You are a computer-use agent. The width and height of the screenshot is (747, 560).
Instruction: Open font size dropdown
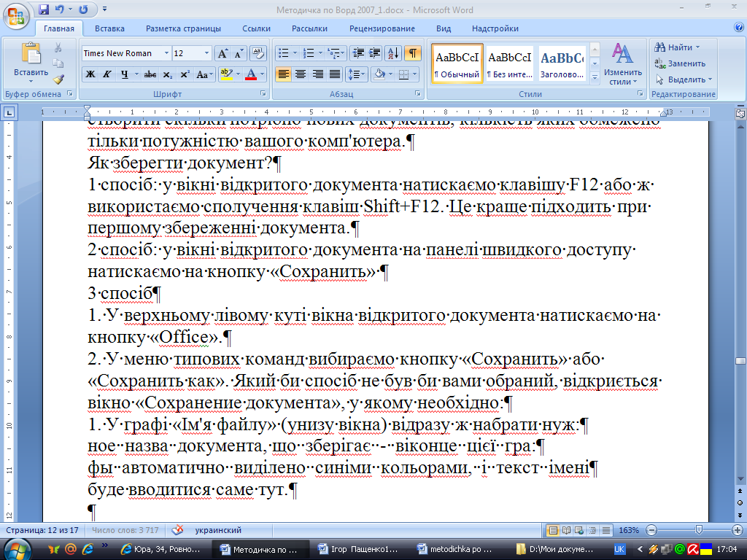click(x=206, y=53)
